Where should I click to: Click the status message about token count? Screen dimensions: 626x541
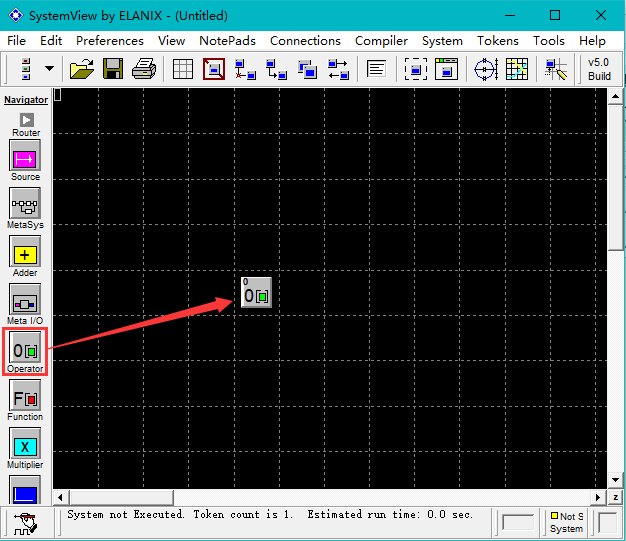270,515
